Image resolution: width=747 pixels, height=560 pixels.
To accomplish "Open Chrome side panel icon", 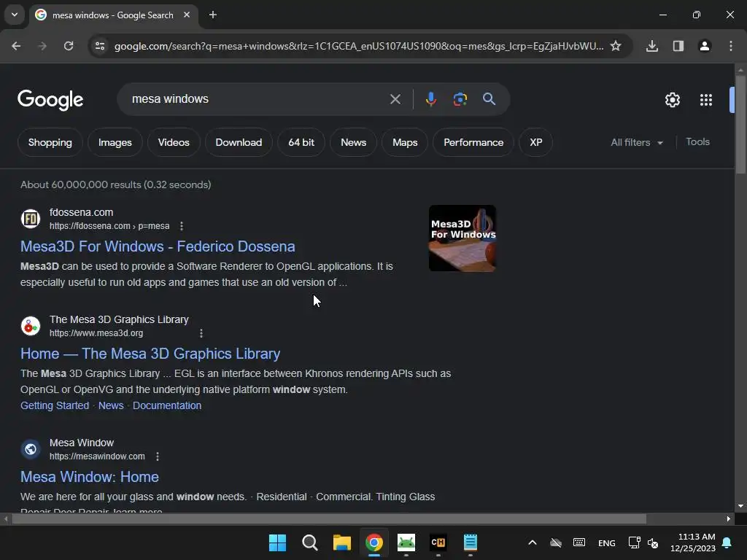I will pos(678,46).
